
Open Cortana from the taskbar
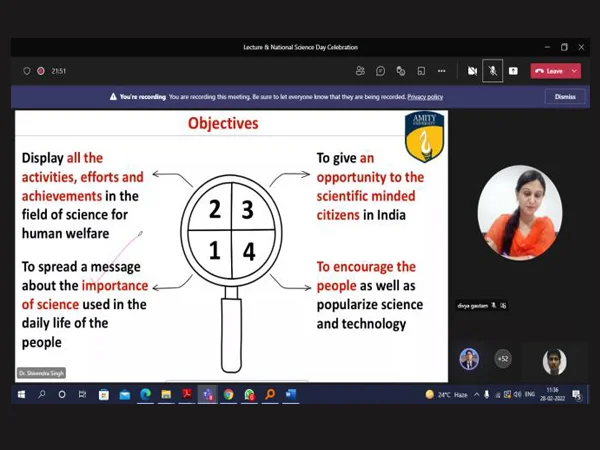[x=62, y=394]
